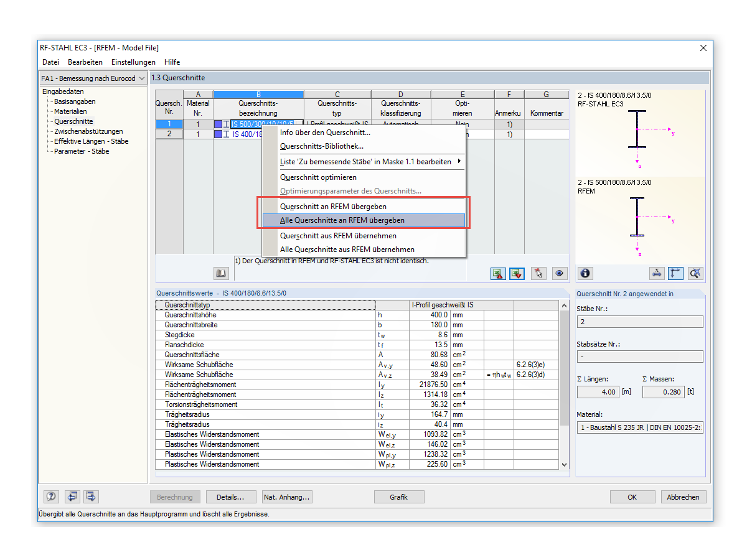Show cross-section info with the info icon
The width and height of the screenshot is (747, 560).
[584, 273]
